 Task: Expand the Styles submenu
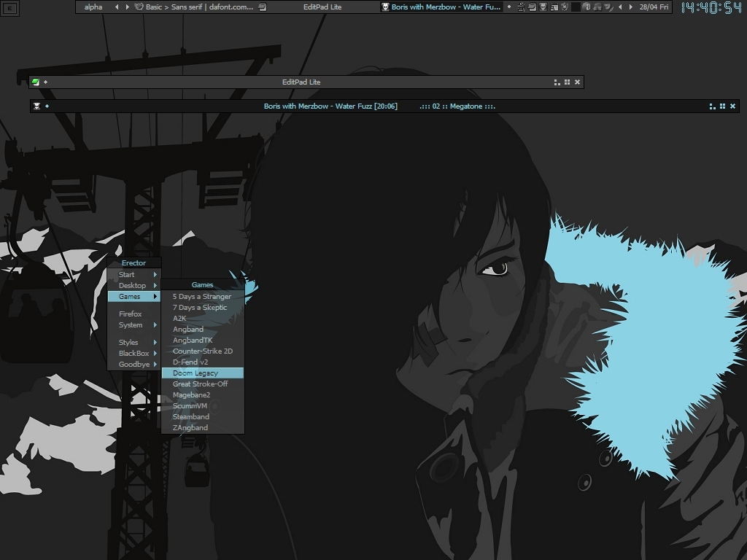(134, 342)
